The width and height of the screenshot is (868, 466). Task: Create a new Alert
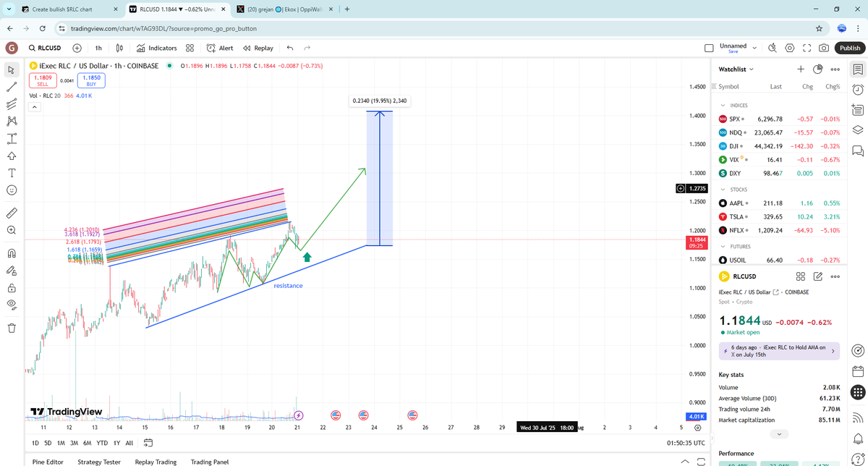pos(220,48)
